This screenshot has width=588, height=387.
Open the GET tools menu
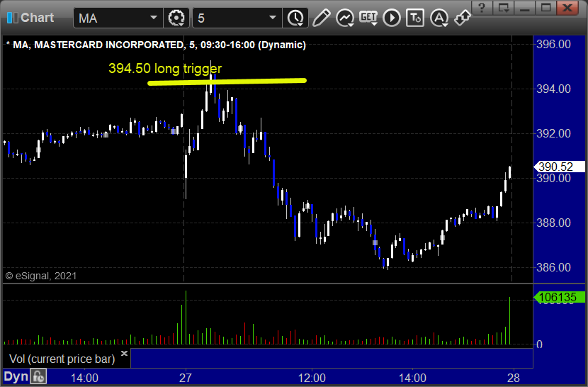point(368,18)
